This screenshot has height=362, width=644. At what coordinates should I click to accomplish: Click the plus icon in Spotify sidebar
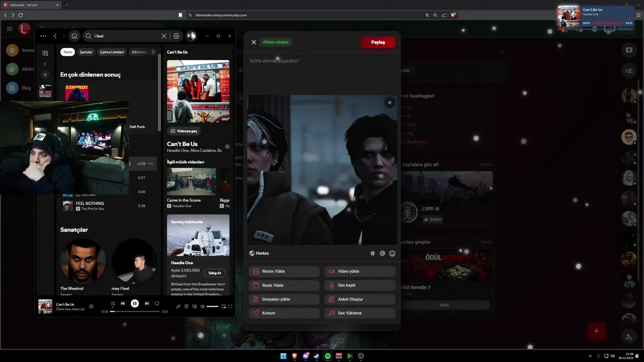click(45, 74)
